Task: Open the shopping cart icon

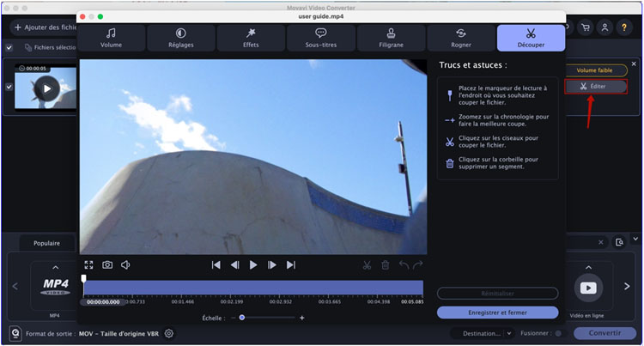Action: pyautogui.click(x=586, y=28)
